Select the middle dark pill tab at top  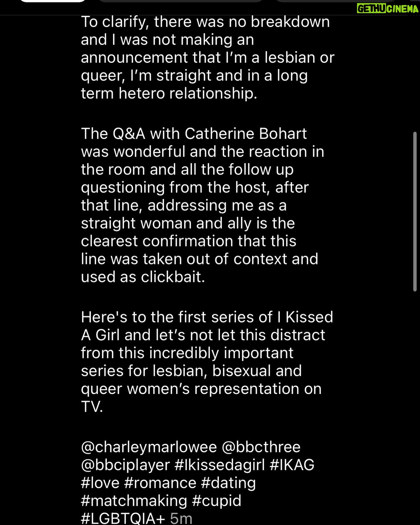point(181,1)
